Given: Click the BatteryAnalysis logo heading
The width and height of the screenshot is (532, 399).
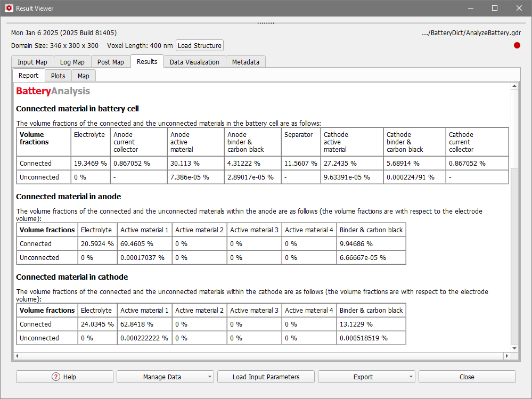Looking at the screenshot, I should [53, 91].
